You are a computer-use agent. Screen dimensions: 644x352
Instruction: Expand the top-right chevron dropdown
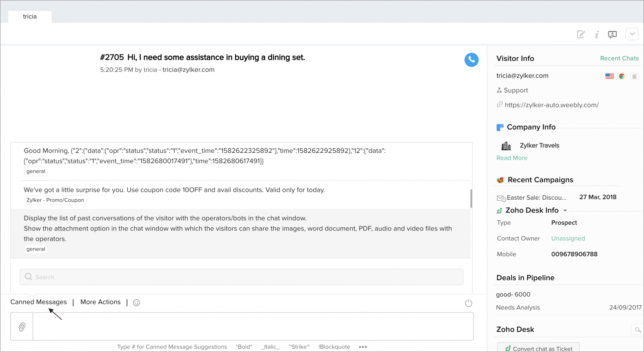pos(632,34)
